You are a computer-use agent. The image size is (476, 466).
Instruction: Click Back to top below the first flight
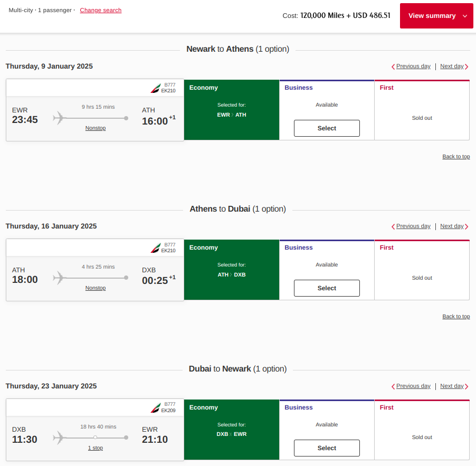[x=456, y=156]
